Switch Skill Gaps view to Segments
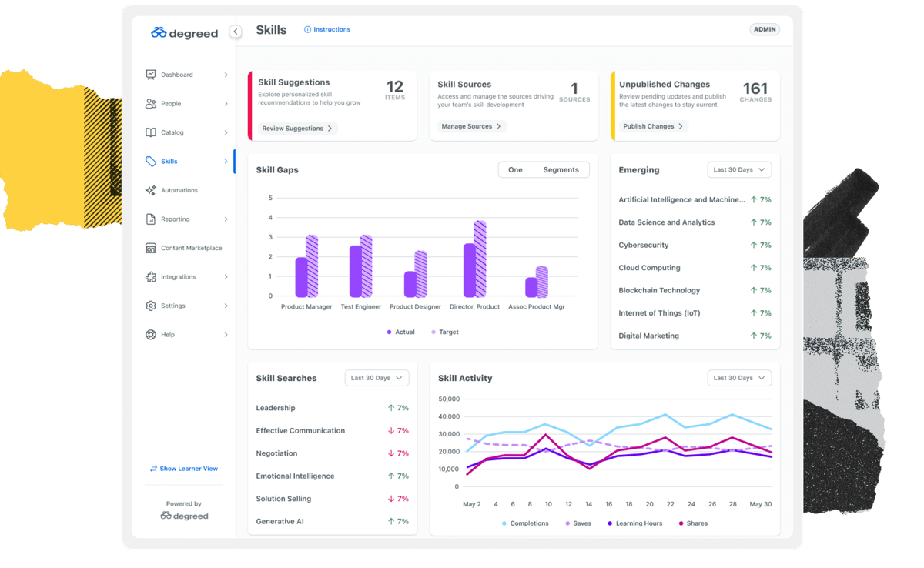924x568 pixels. point(561,169)
